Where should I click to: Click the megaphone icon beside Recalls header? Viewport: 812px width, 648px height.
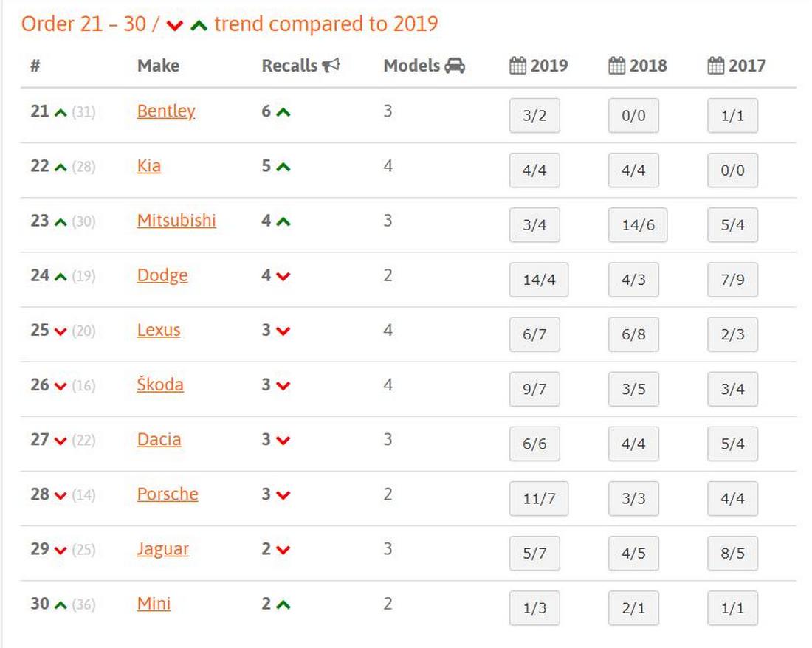[x=331, y=66]
